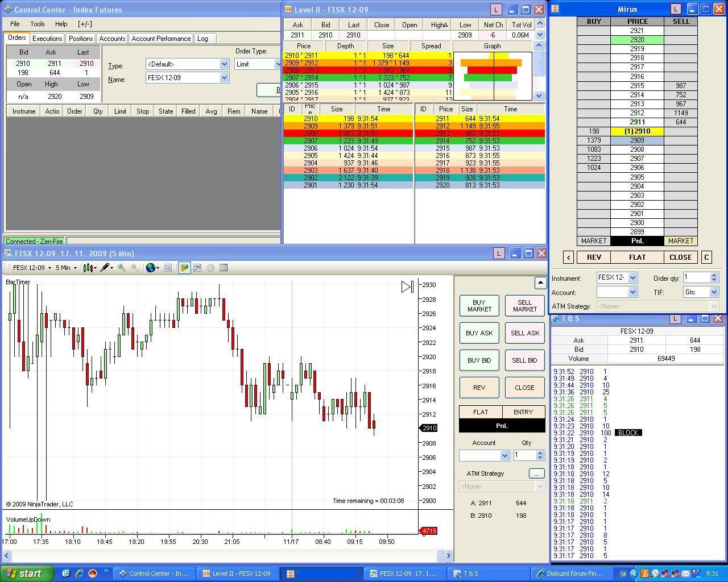Viewport: 728px width, 582px height.
Task: Toggle link button L on T & S window
Action: pos(675,319)
